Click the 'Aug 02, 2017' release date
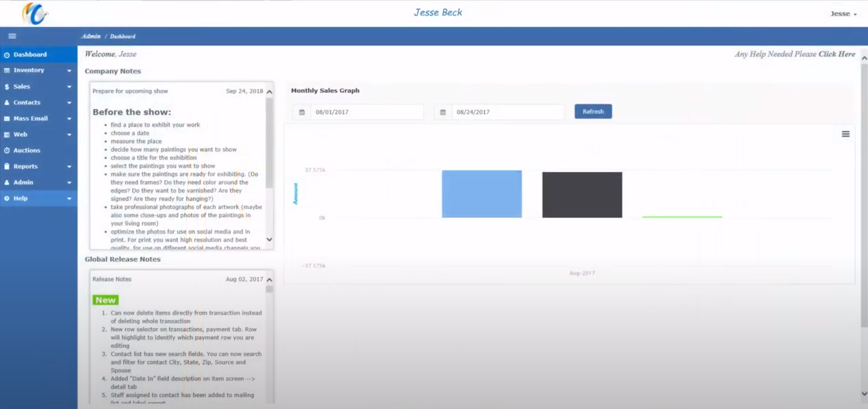This screenshot has height=409, width=868. point(244,279)
